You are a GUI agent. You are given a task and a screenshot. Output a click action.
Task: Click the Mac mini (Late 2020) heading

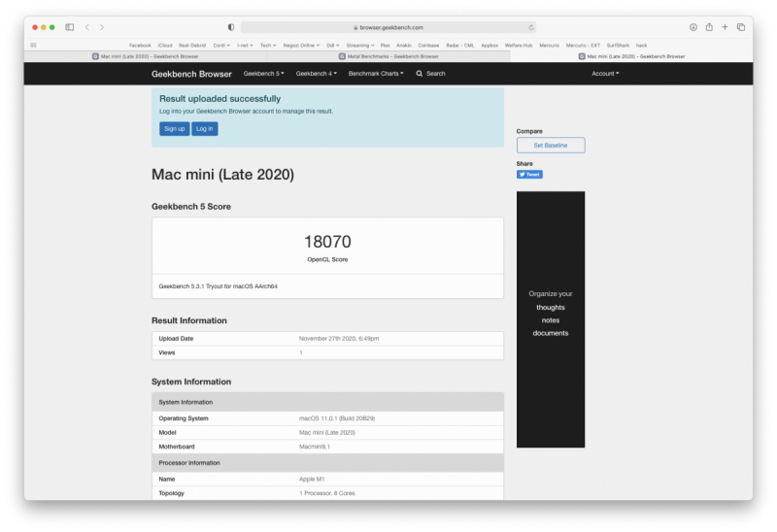[x=223, y=175]
